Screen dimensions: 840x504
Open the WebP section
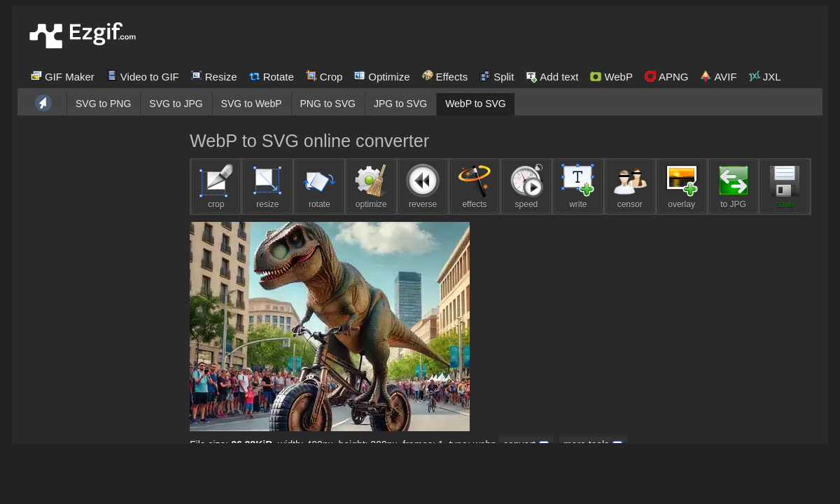[x=610, y=76]
